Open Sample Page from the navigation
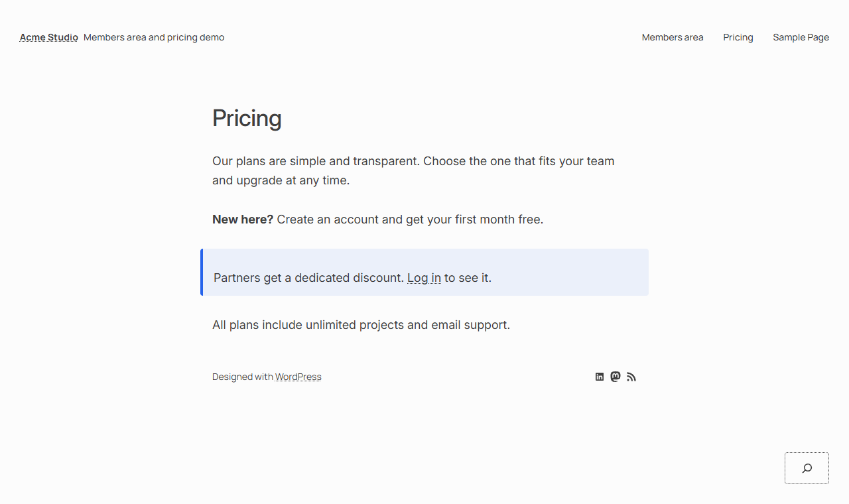This screenshot has width=849, height=504. [801, 37]
